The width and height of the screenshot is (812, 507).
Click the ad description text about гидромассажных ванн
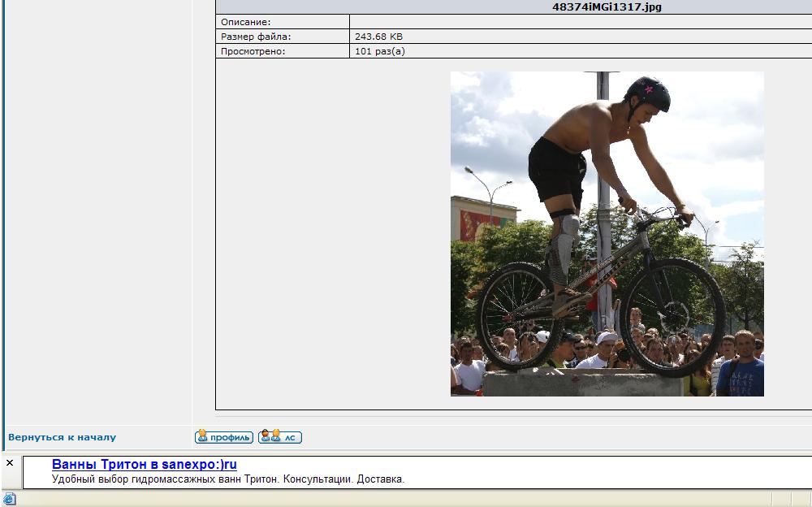227,479
